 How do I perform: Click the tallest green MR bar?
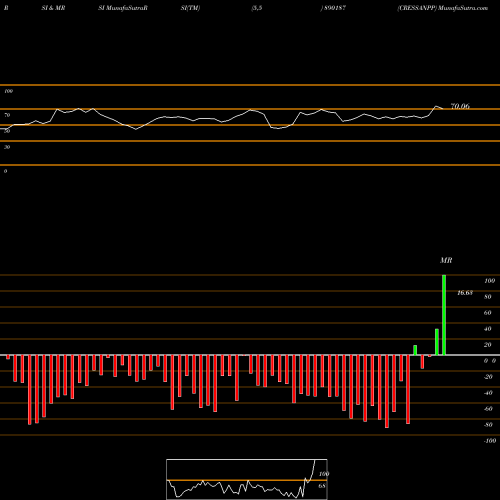[444, 315]
